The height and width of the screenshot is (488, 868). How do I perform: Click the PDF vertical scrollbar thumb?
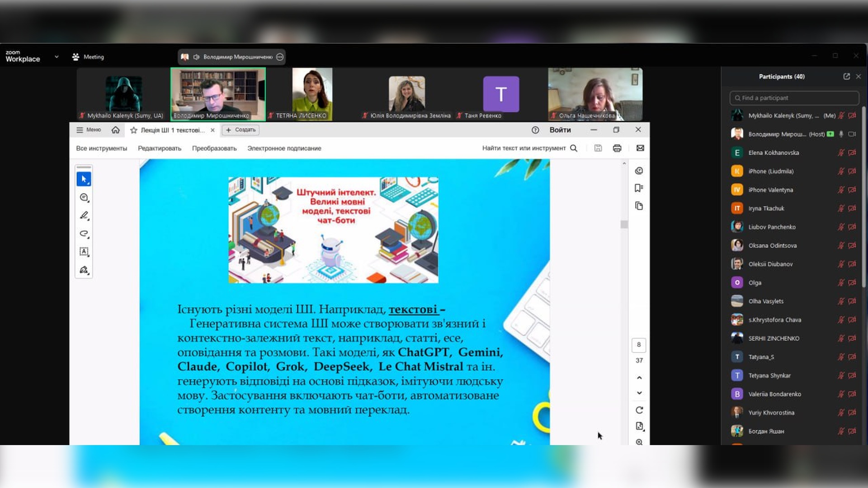[x=624, y=225]
